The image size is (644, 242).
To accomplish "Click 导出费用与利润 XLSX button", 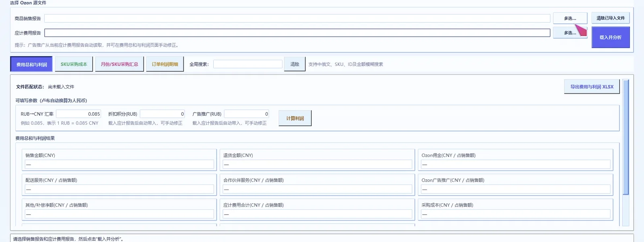I will pyautogui.click(x=592, y=87).
